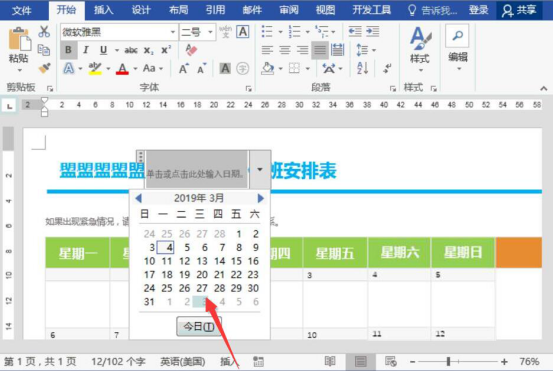Toggle Underline formatting
The height and width of the screenshot is (372, 554).
(x=103, y=50)
